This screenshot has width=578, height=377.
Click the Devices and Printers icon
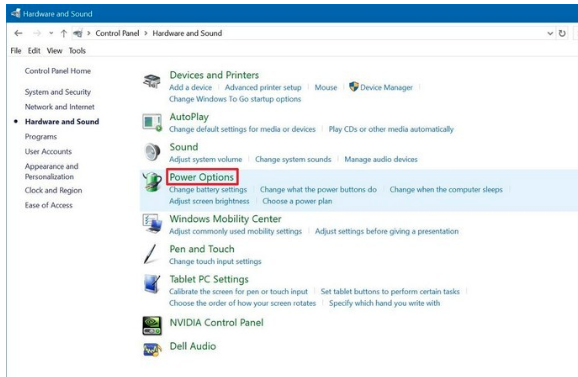pyautogui.click(x=152, y=81)
